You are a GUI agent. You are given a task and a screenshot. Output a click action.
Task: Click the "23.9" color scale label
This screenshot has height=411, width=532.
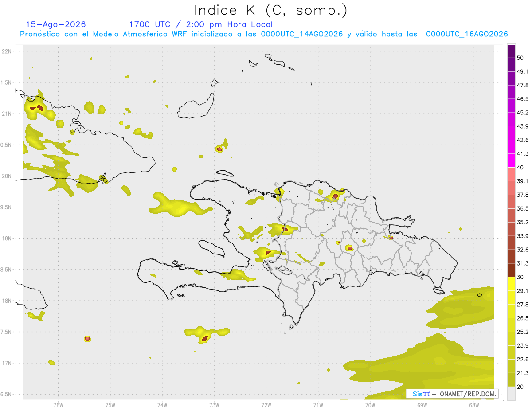tap(523, 346)
